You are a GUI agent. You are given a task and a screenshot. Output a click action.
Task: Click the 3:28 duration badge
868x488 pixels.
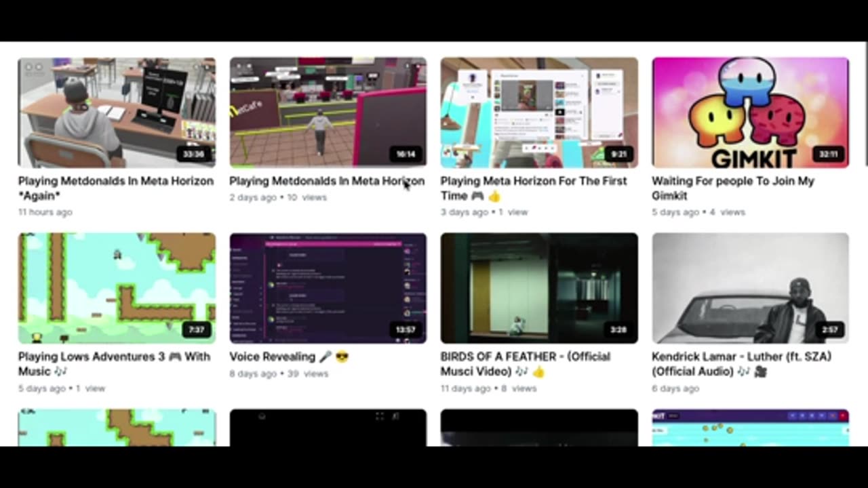click(x=618, y=330)
